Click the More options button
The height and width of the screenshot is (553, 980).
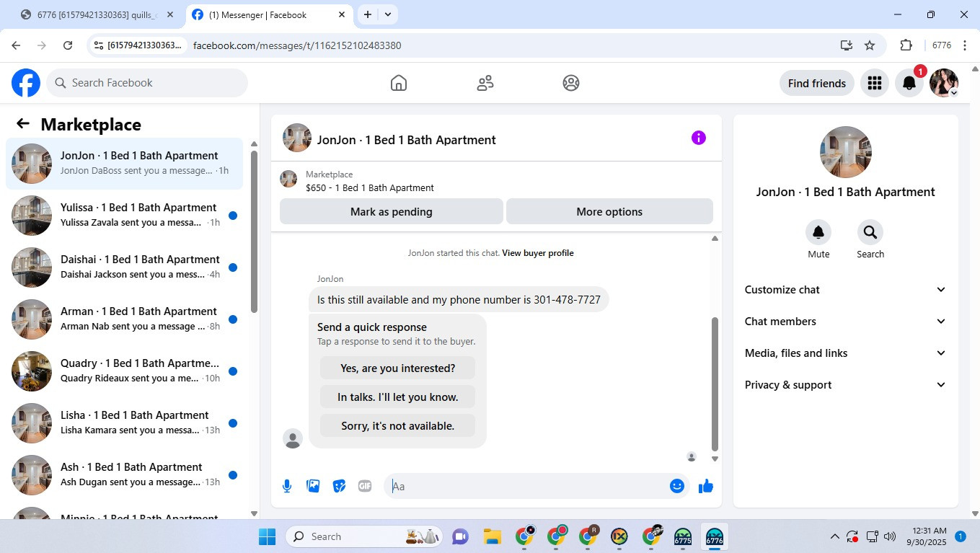pyautogui.click(x=609, y=212)
